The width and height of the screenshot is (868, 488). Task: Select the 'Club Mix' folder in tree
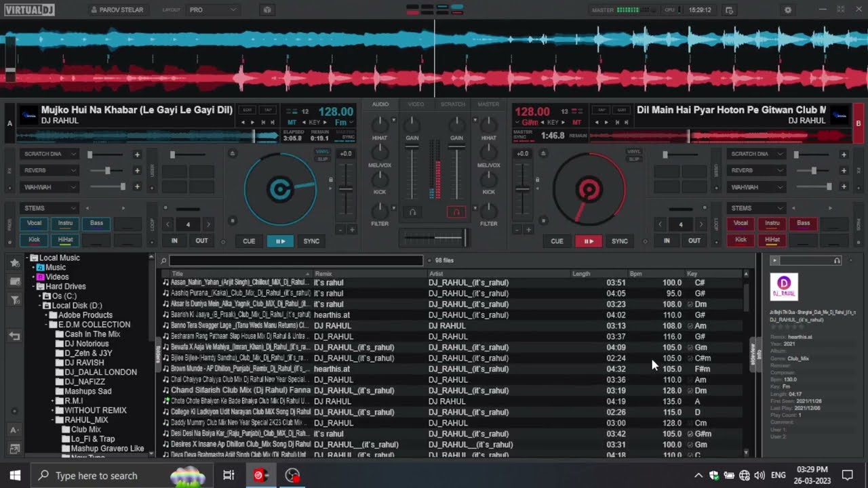tap(86, 429)
